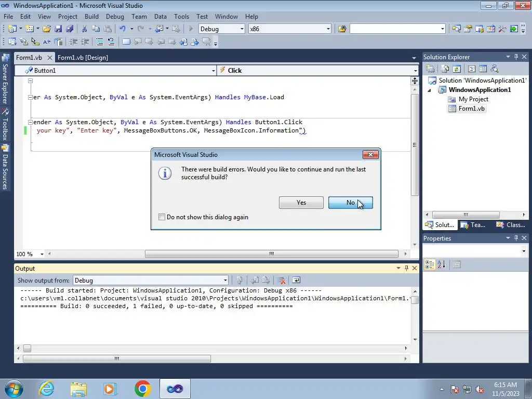This screenshot has width=532, height=399.
Task: Click the Categorized icon in Properties panel
Action: [x=430, y=264]
